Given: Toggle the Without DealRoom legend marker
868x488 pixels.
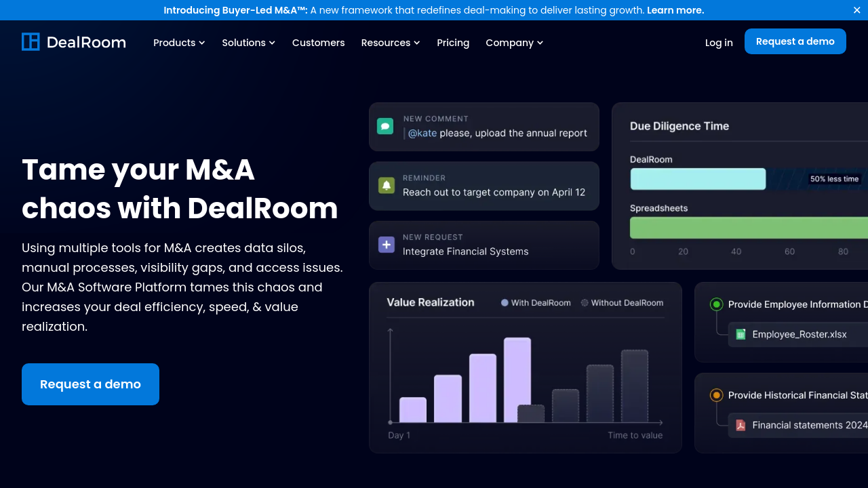Looking at the screenshot, I should [x=585, y=303].
